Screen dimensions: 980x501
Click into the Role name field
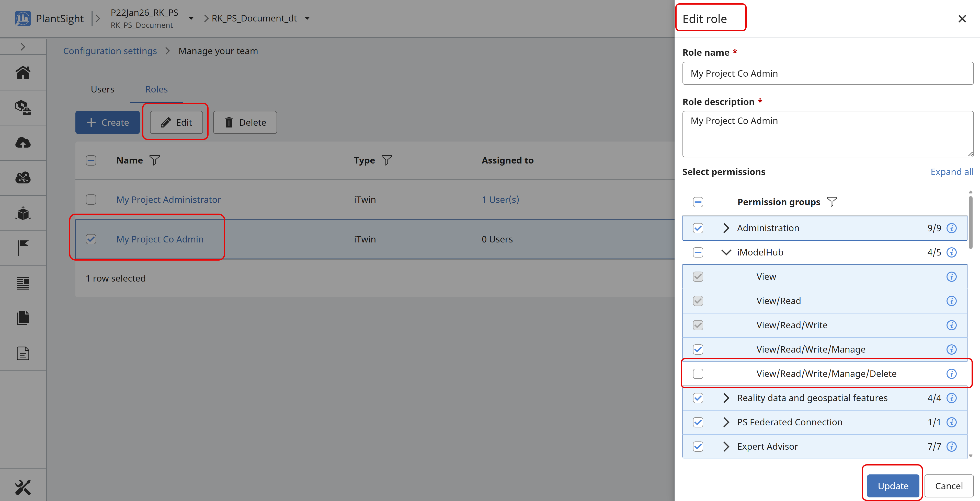(x=827, y=73)
